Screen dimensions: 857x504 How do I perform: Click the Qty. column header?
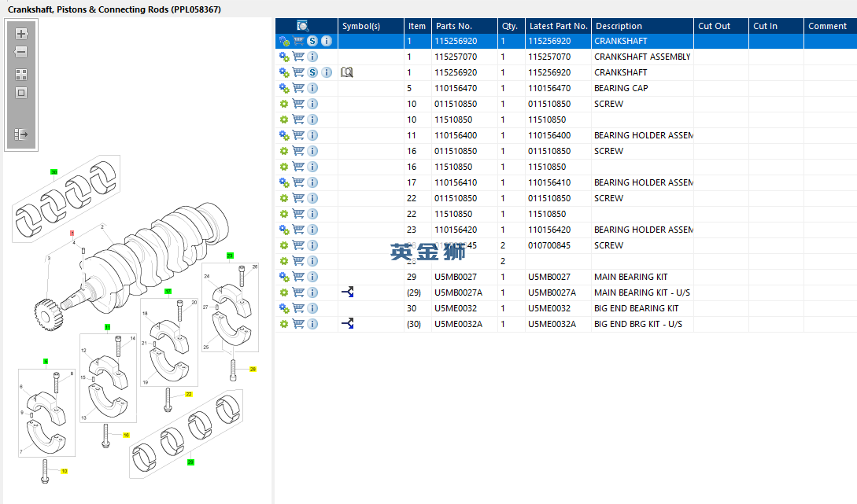coord(510,26)
